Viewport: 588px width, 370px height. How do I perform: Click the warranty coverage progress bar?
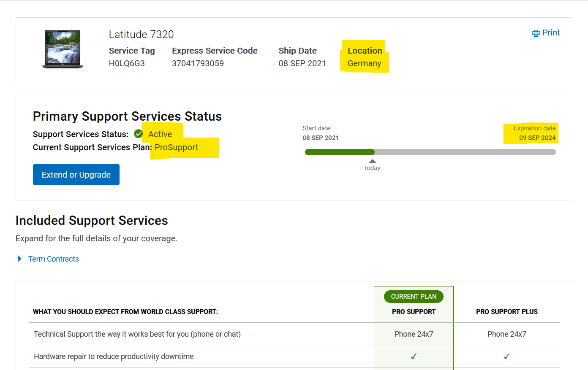(x=430, y=152)
